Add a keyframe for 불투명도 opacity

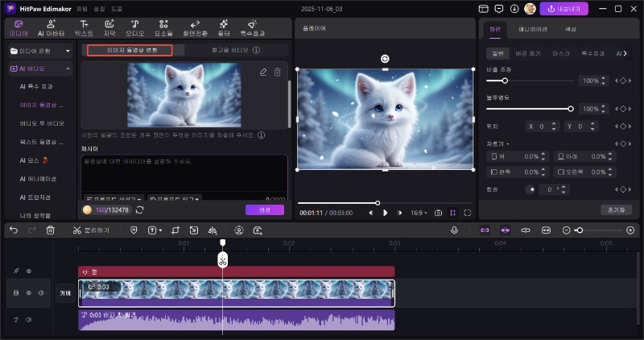pyautogui.click(x=623, y=109)
